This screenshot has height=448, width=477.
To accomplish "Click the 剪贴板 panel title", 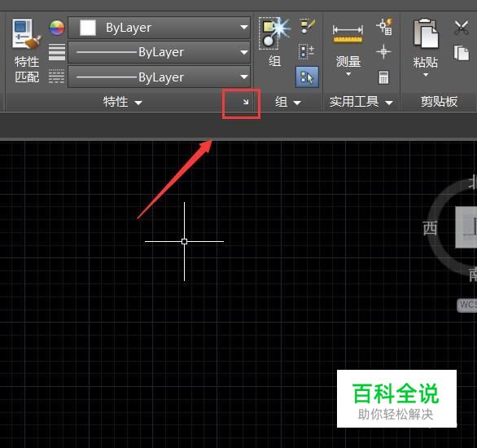I will point(439,102).
